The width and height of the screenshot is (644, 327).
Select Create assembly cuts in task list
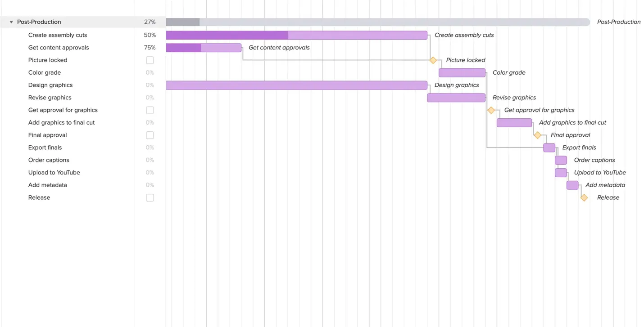tap(58, 35)
